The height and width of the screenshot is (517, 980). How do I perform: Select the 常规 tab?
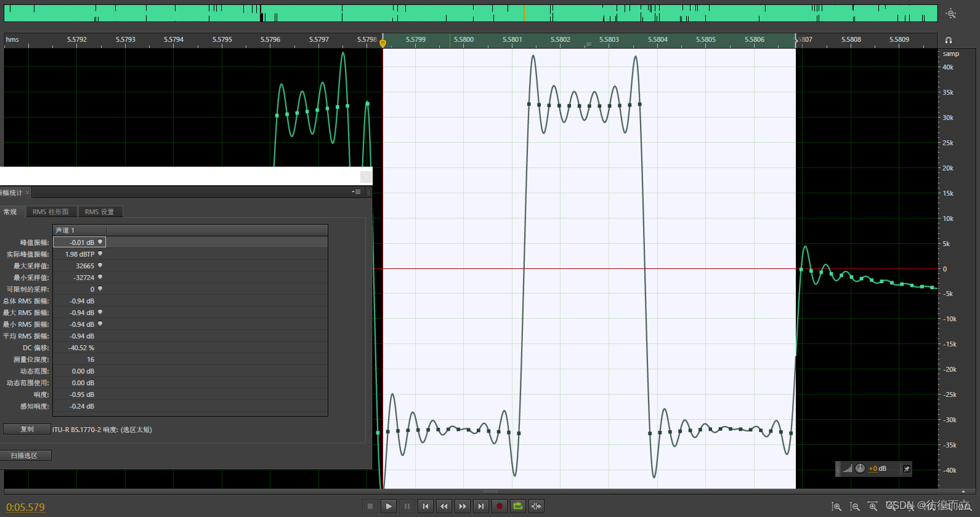[11, 212]
